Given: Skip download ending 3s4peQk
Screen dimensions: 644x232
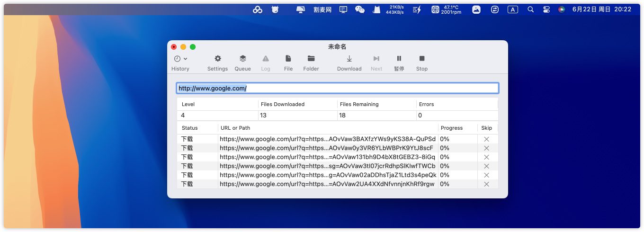Looking at the screenshot, I should 486,175.
